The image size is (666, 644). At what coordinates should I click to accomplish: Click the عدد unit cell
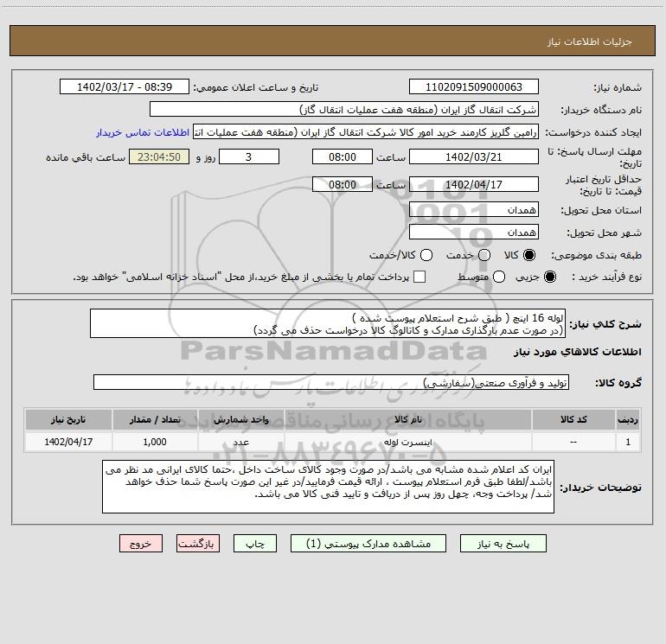pyautogui.click(x=240, y=442)
